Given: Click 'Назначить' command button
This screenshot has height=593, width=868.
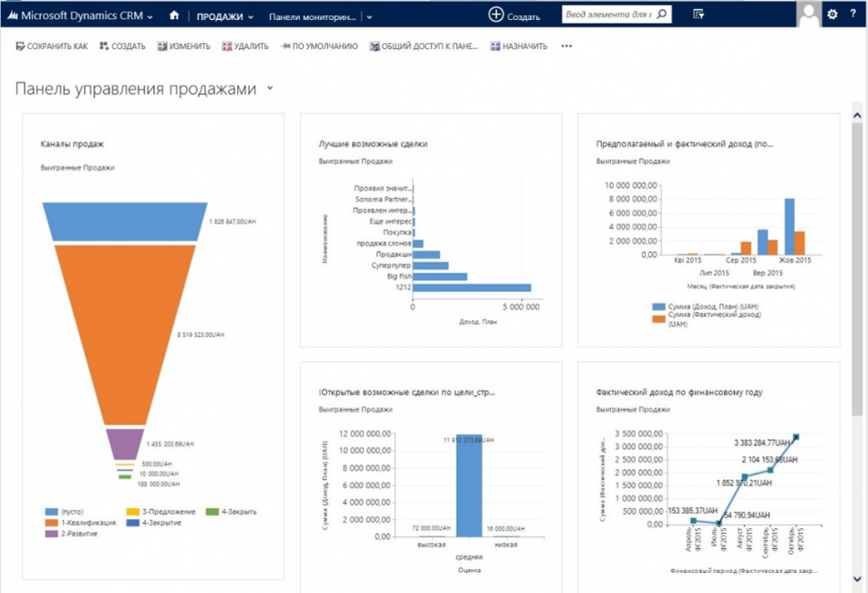Looking at the screenshot, I should [x=518, y=47].
